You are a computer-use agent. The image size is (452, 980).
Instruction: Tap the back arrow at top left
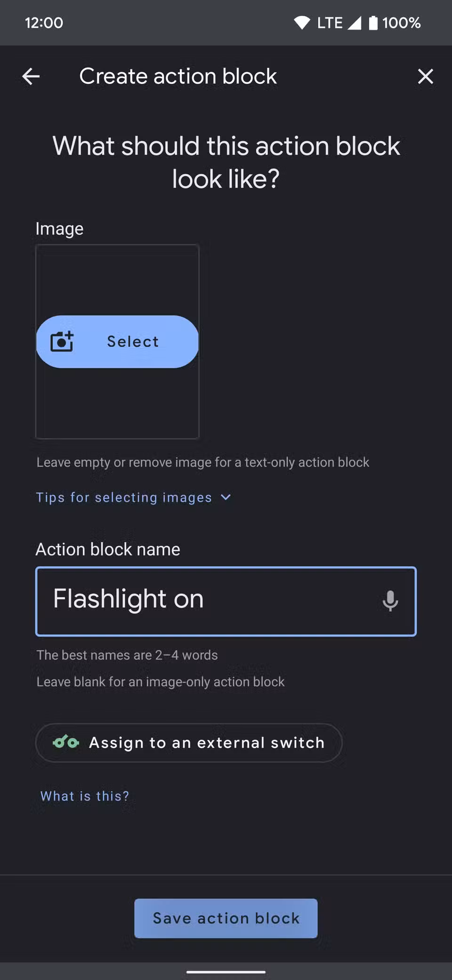[30, 76]
